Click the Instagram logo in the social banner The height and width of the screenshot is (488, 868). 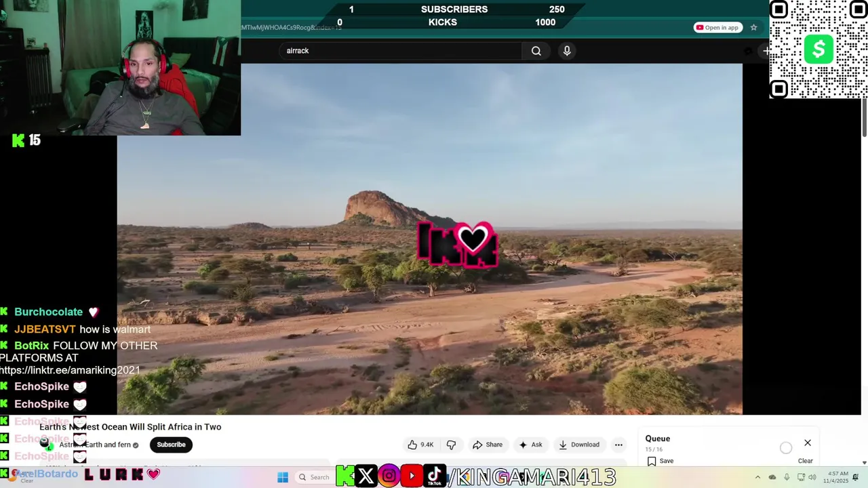pos(389,476)
